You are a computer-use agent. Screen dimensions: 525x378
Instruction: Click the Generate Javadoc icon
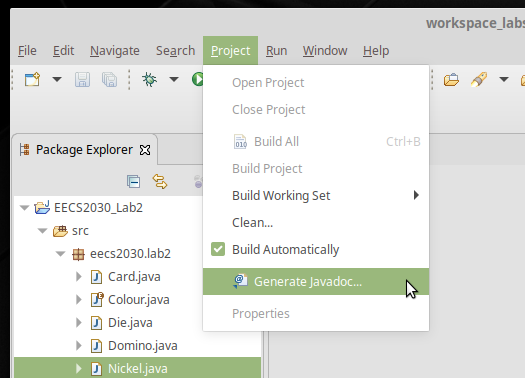point(240,281)
